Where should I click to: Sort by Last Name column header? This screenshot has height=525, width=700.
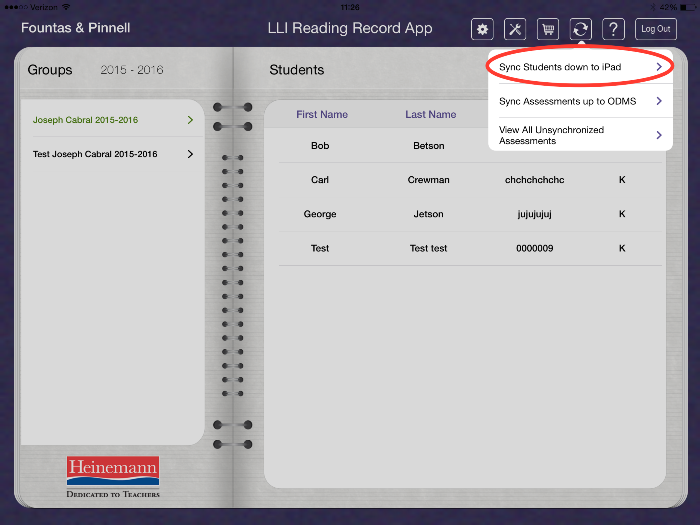click(x=430, y=115)
